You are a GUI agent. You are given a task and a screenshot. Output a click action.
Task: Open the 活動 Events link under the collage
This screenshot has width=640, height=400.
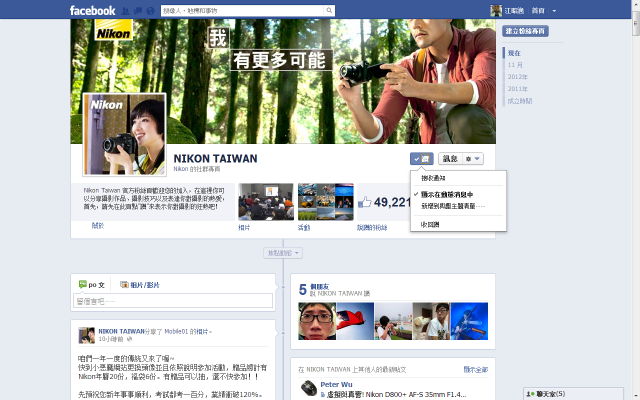(x=304, y=227)
